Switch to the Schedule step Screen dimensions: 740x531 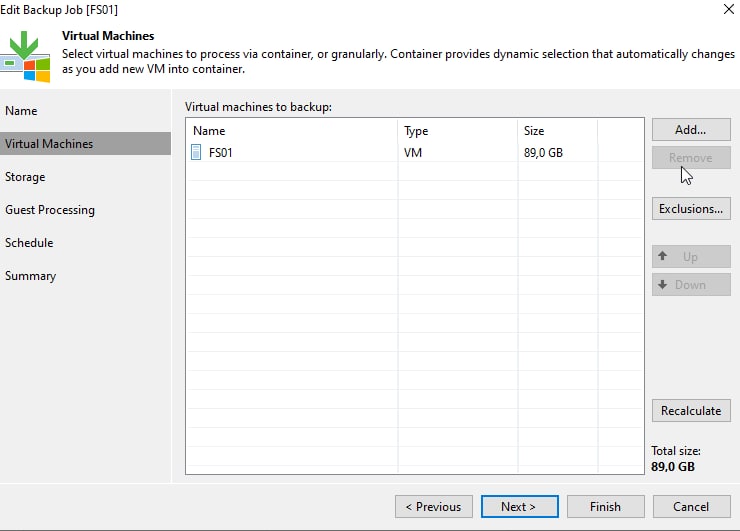click(29, 243)
